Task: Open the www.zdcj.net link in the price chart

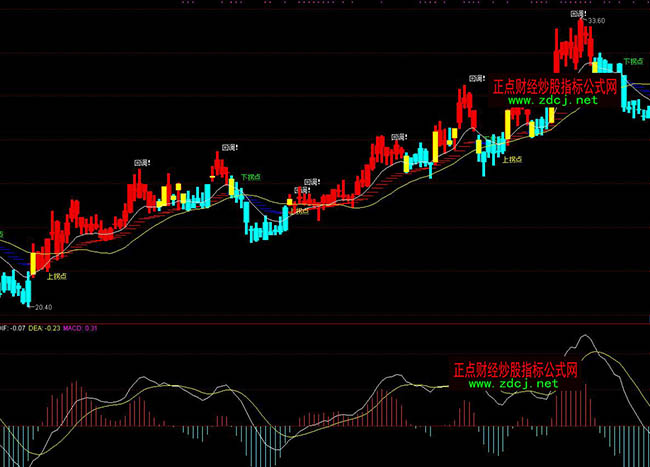Action: click(553, 100)
